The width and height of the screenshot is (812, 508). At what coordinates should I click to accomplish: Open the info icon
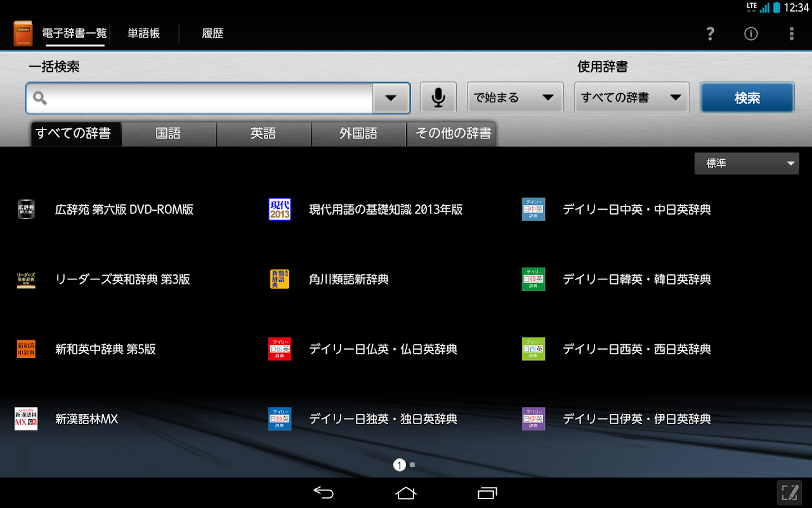[x=751, y=34]
